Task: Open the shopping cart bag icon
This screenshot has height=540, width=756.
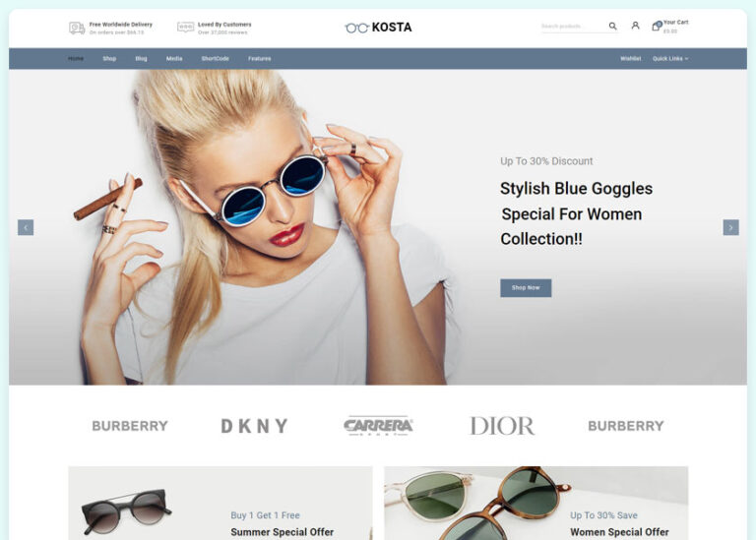Action: (x=657, y=26)
